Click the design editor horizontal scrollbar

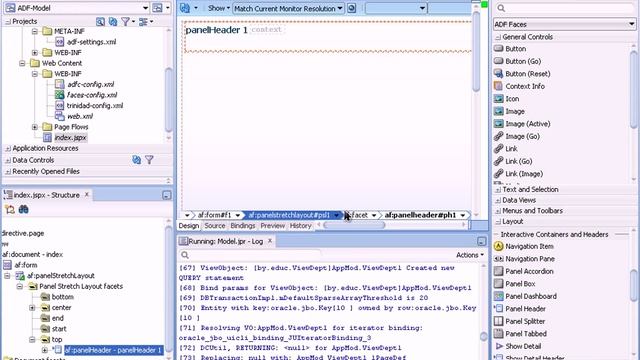(x=354, y=225)
